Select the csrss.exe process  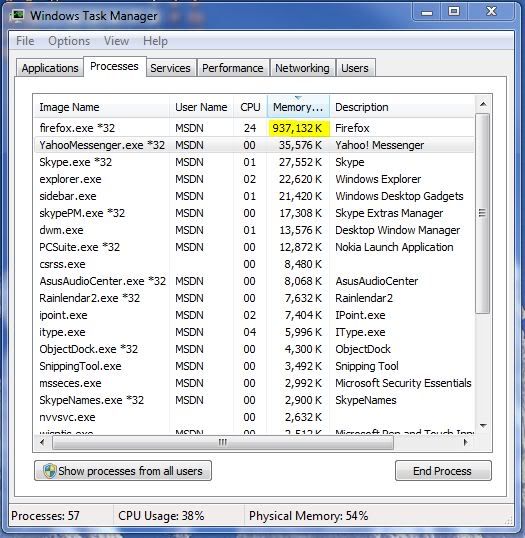pos(254,264)
